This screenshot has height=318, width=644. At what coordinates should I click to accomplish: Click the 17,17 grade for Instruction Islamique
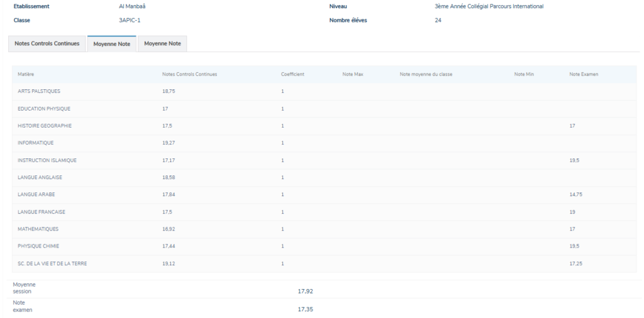[169, 160]
